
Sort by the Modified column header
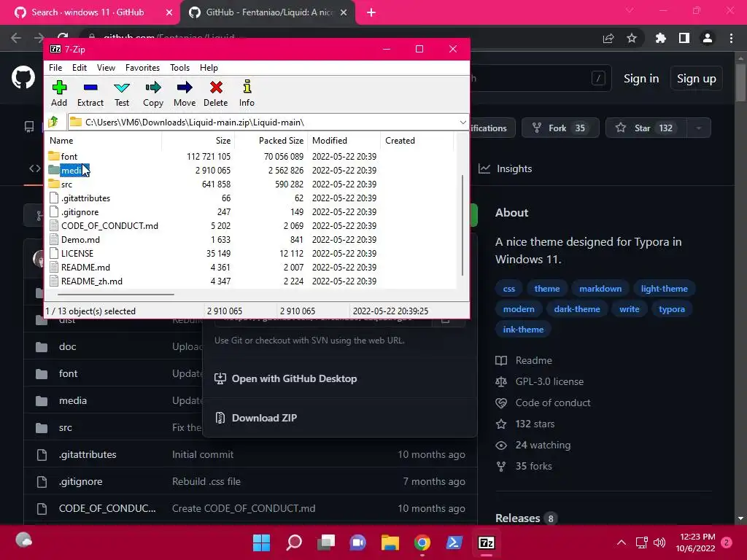pos(344,141)
